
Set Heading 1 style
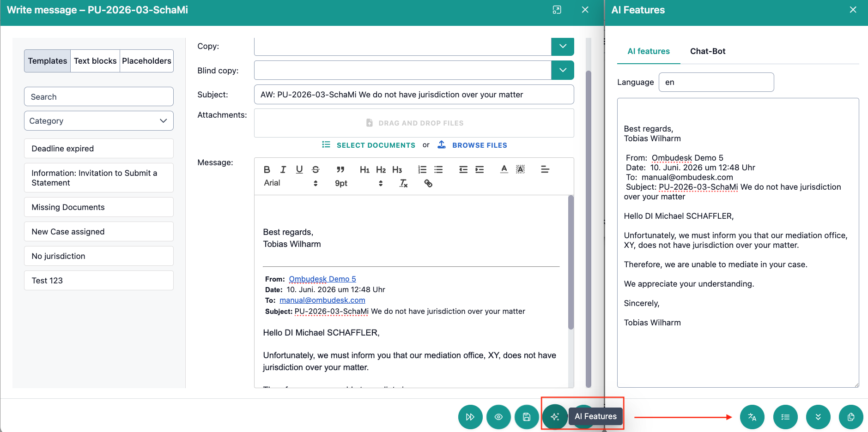pos(364,169)
